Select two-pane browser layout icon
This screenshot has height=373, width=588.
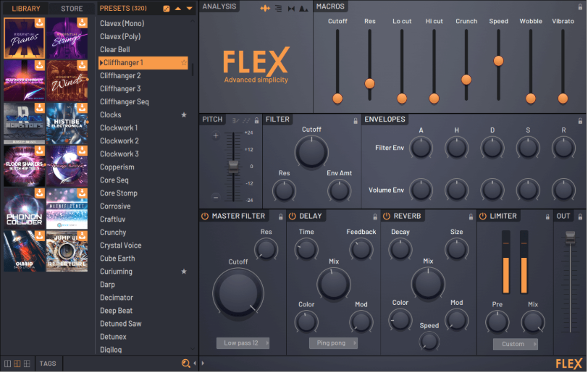click(17, 364)
